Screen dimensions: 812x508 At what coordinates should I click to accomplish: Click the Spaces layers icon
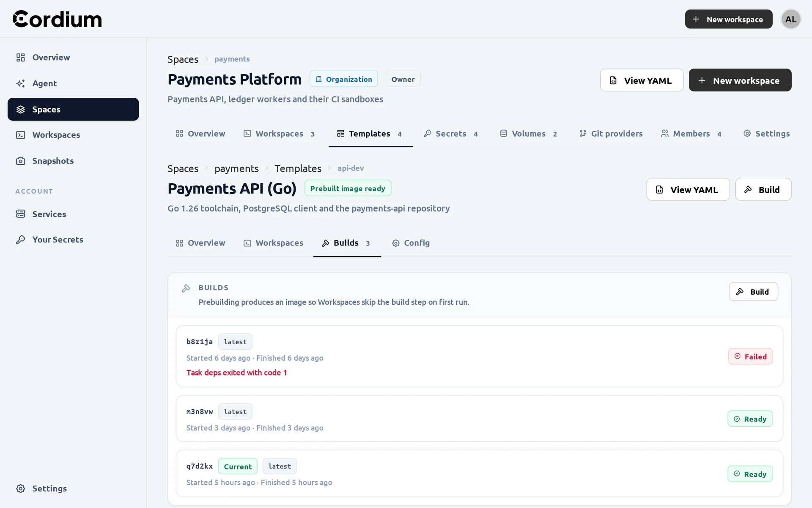pyautogui.click(x=21, y=109)
